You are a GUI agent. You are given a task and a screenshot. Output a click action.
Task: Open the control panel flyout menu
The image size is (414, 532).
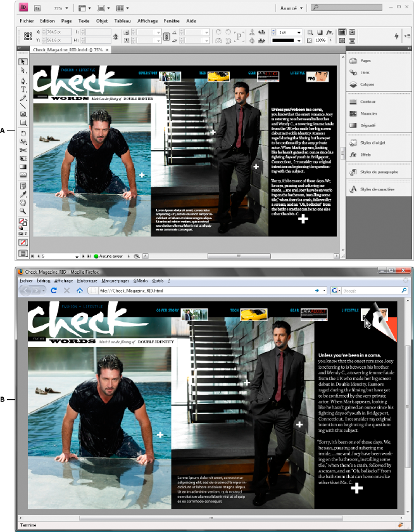pyautogui.click(x=407, y=36)
